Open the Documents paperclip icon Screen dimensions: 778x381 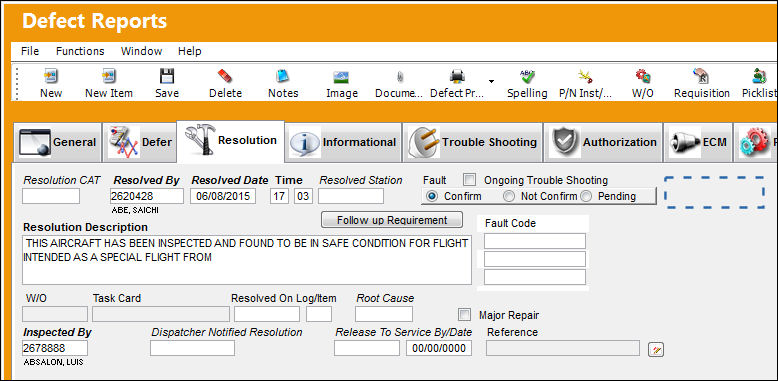point(399,77)
